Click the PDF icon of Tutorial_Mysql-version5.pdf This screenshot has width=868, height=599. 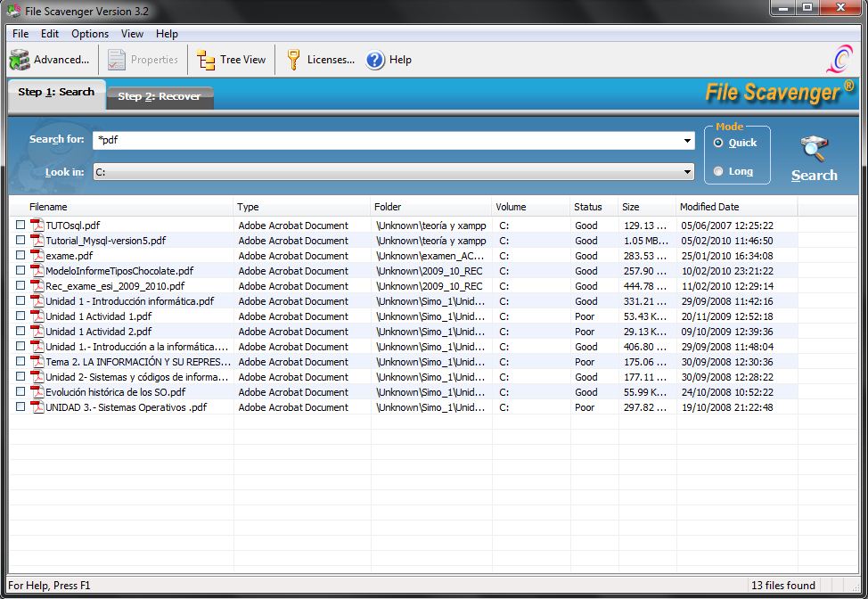(x=37, y=241)
